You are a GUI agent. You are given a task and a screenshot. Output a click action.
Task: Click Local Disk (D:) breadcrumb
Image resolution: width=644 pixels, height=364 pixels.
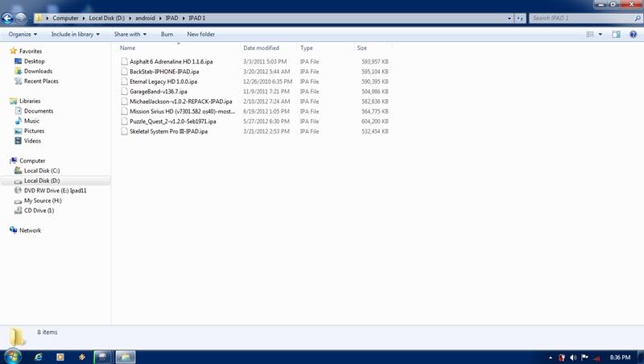tap(107, 18)
